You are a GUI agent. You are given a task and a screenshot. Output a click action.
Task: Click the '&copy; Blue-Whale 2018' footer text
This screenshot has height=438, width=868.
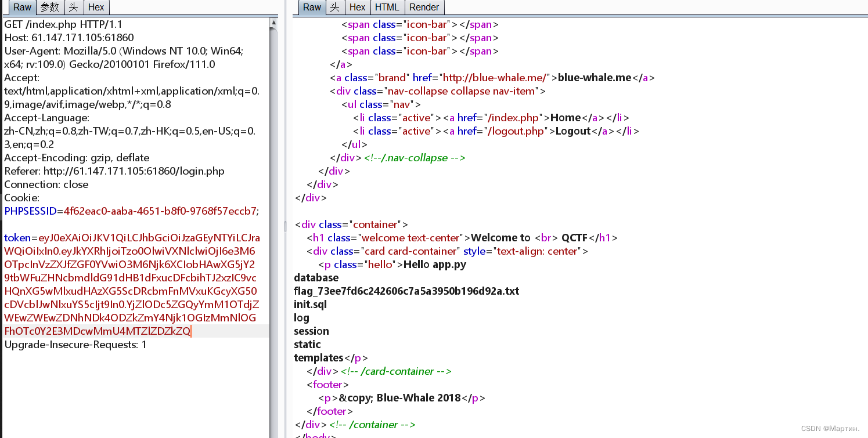click(x=400, y=398)
